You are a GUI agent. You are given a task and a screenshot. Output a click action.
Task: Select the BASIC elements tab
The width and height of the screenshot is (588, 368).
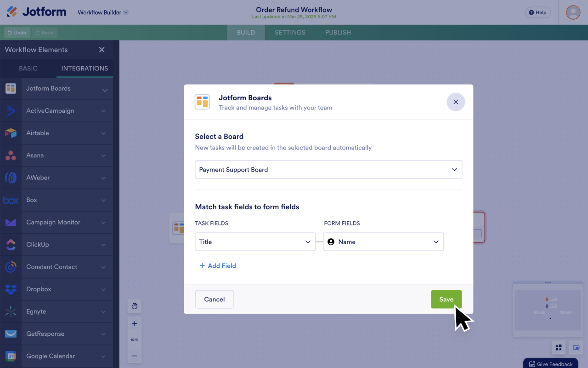(28, 68)
